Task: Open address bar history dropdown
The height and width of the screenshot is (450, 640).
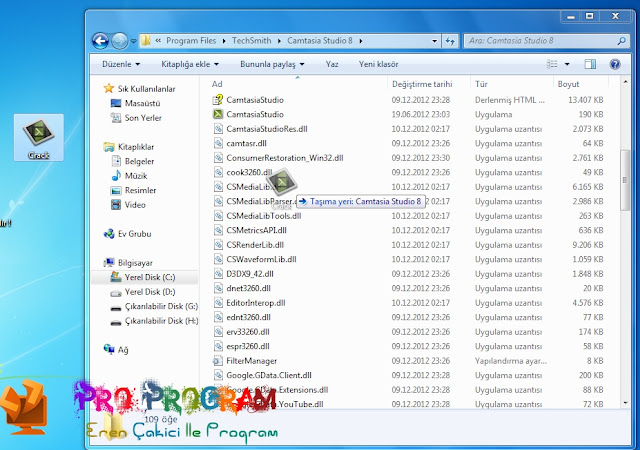Action: pos(434,41)
